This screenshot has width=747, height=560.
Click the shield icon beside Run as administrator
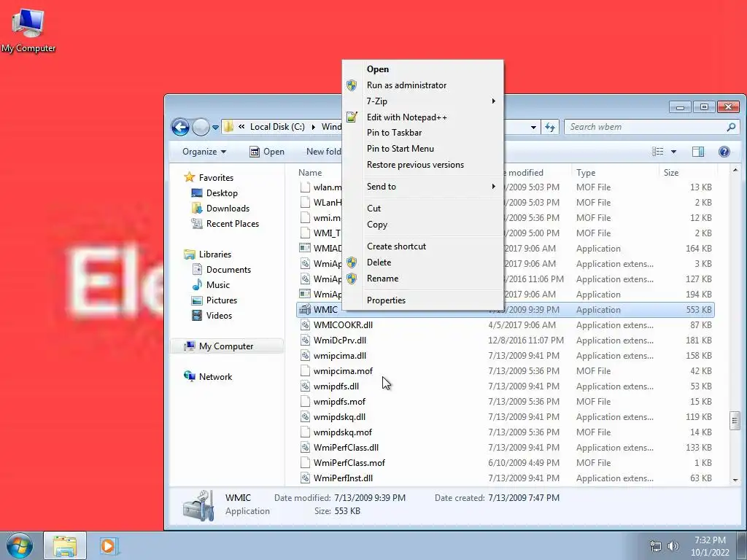(x=352, y=85)
